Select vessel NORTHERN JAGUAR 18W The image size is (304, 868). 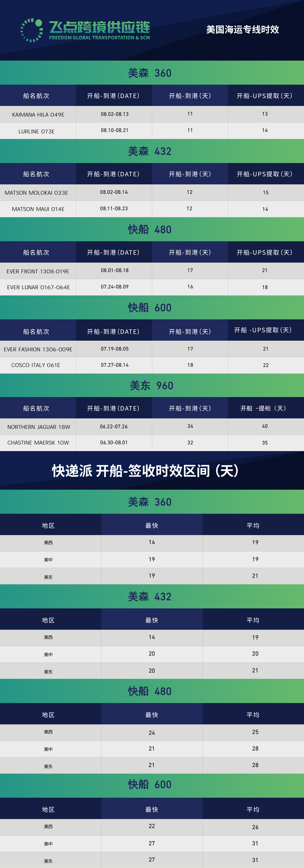39,427
